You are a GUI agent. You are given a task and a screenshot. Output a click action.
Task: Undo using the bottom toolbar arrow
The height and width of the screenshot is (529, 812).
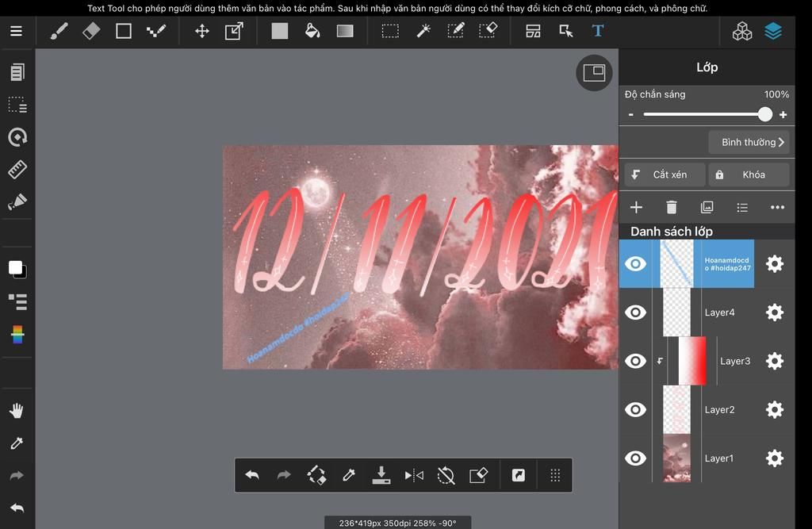(252, 475)
